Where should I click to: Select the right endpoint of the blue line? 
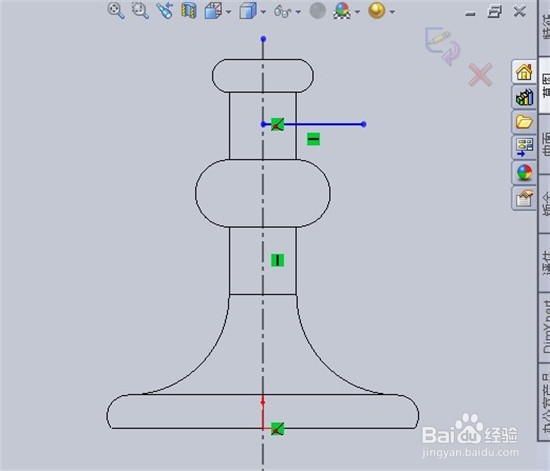pos(364,124)
